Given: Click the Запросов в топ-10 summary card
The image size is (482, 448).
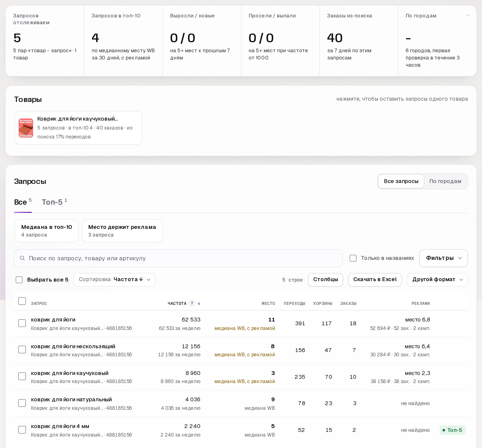Looking at the screenshot, I should tap(123, 41).
